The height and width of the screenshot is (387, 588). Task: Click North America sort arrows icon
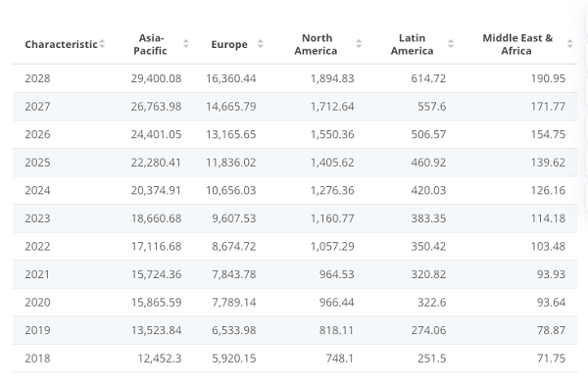coord(359,44)
